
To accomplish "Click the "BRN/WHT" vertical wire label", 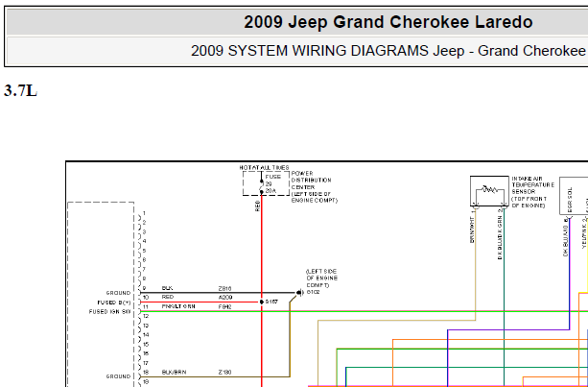I will tap(472, 230).
